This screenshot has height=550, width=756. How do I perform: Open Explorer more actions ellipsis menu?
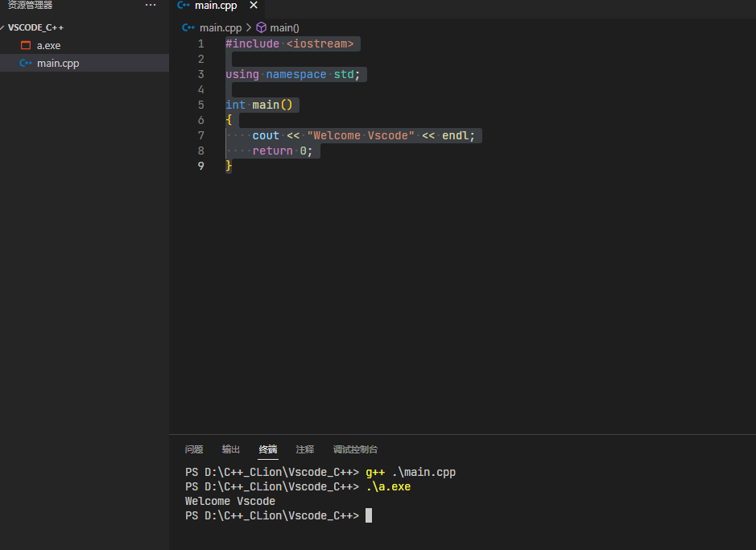point(151,5)
